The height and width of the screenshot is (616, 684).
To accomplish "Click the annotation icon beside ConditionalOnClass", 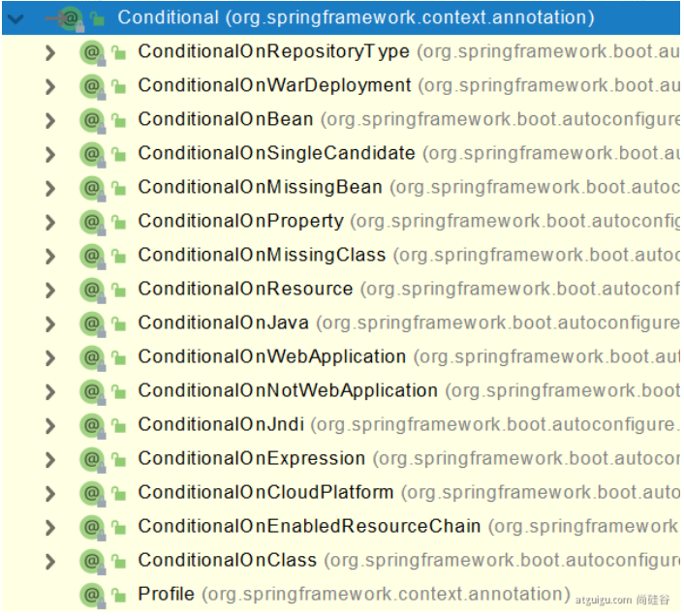I will pyautogui.click(x=92, y=562).
